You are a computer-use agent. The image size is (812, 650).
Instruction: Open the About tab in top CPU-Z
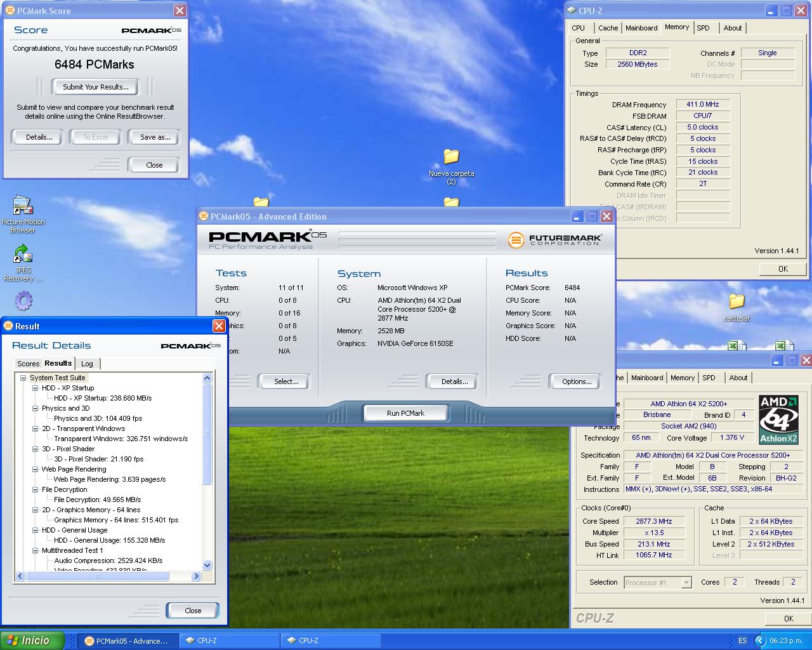click(733, 28)
